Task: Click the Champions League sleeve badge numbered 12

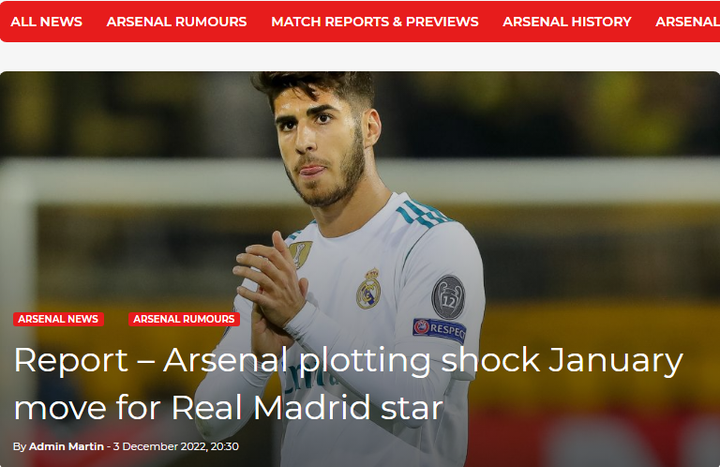Action: pyautogui.click(x=448, y=298)
